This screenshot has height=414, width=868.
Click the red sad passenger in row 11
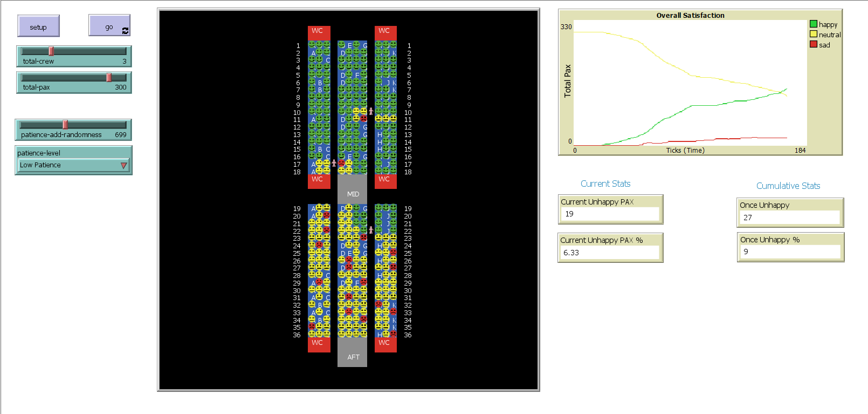point(363,118)
